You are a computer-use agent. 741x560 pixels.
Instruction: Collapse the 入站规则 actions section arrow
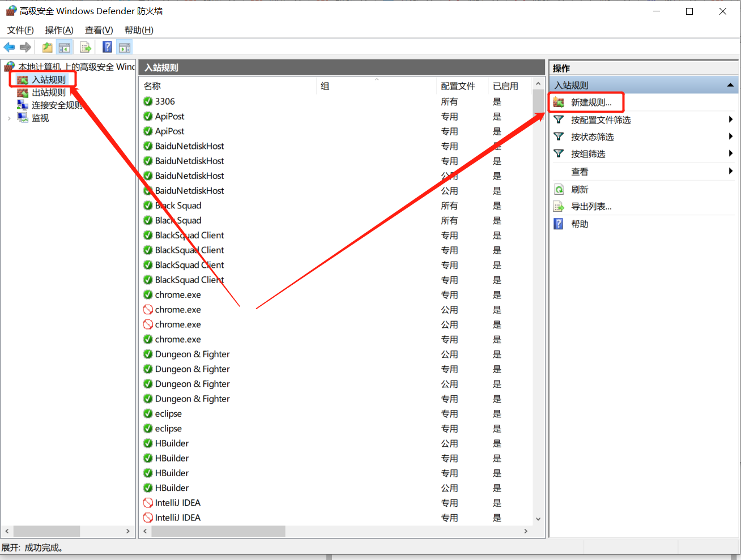click(x=730, y=86)
